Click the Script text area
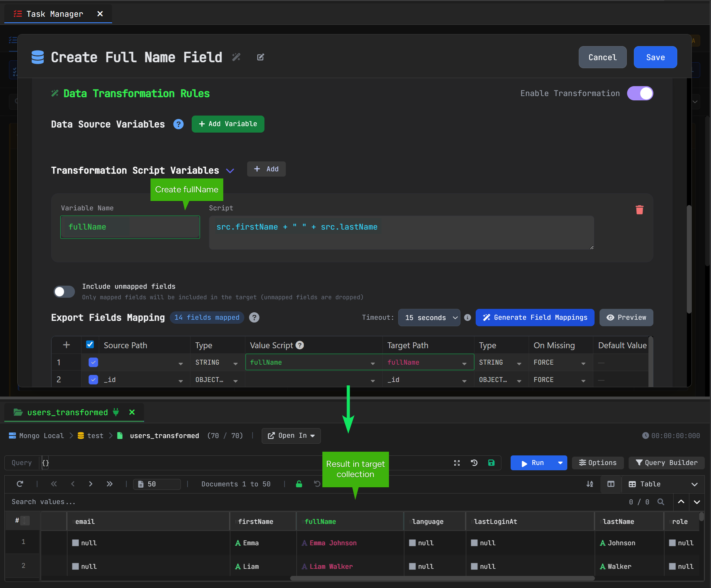Screen dimensions: 711x588 click(401, 233)
